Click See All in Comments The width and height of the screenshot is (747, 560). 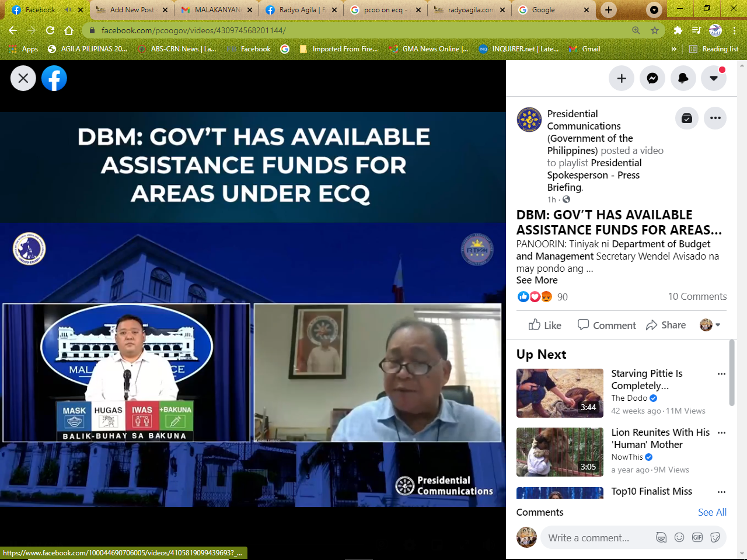712,512
